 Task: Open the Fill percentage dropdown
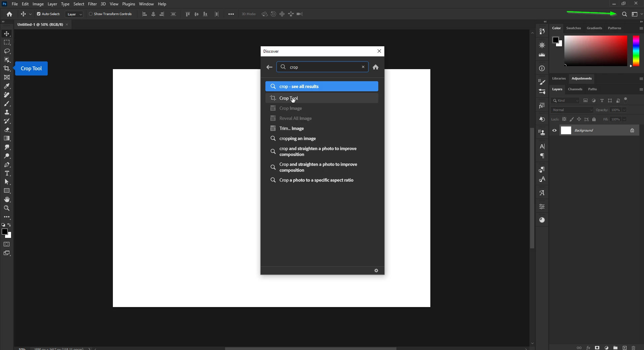tap(624, 119)
